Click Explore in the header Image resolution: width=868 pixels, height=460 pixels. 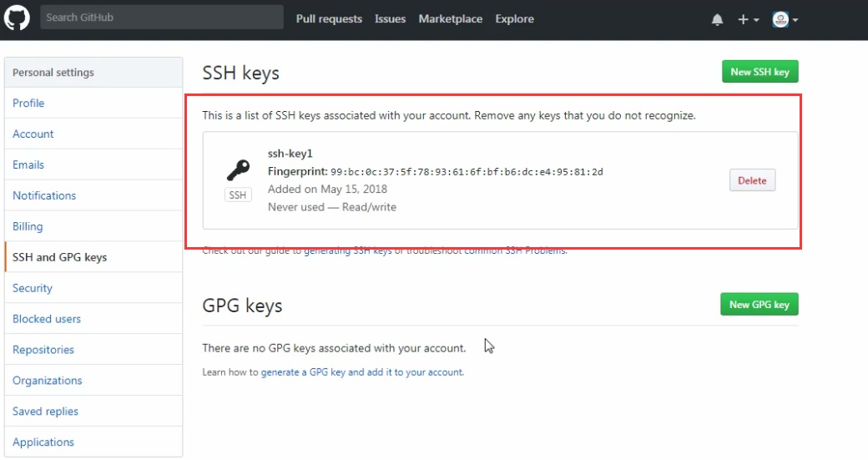click(514, 19)
